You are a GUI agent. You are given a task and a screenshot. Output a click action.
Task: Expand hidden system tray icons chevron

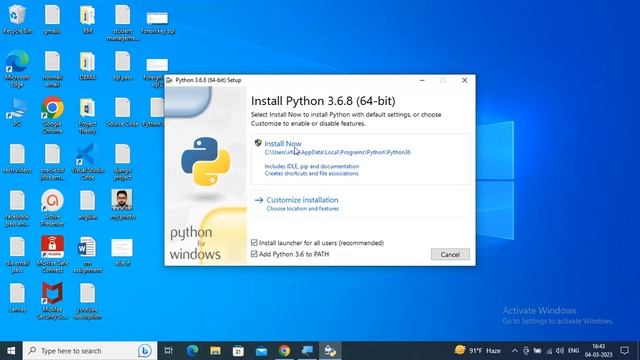click(515, 351)
